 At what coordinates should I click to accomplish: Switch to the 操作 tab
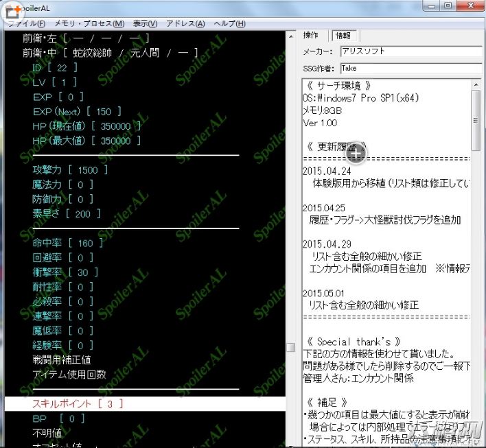click(x=311, y=35)
